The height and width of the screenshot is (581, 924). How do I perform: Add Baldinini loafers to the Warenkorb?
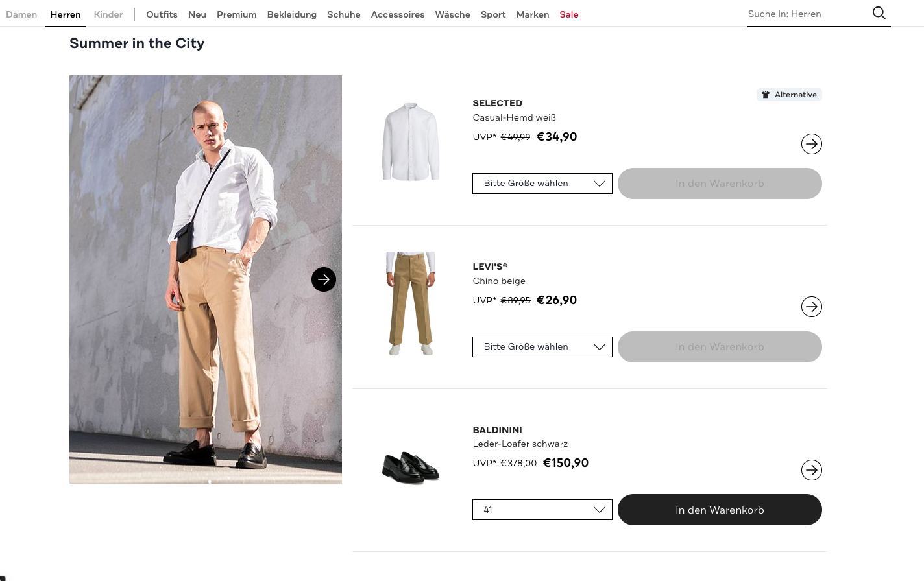click(x=719, y=510)
